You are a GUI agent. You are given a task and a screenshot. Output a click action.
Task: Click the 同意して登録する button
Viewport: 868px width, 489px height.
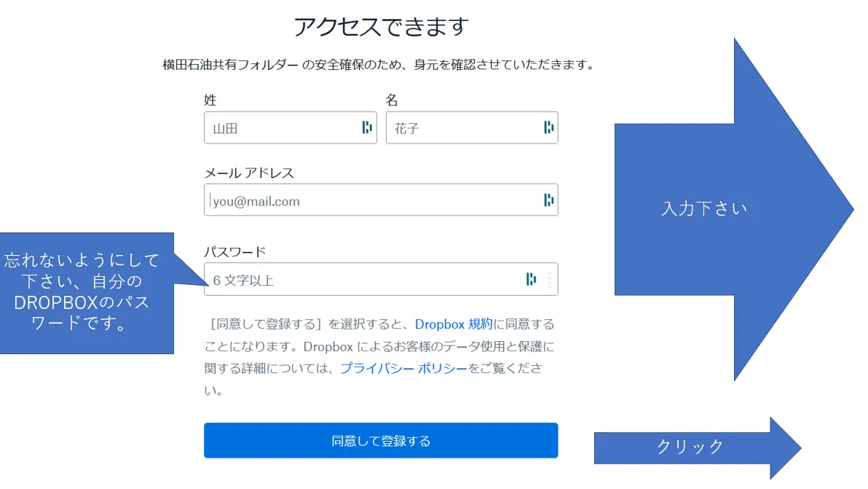click(x=381, y=440)
